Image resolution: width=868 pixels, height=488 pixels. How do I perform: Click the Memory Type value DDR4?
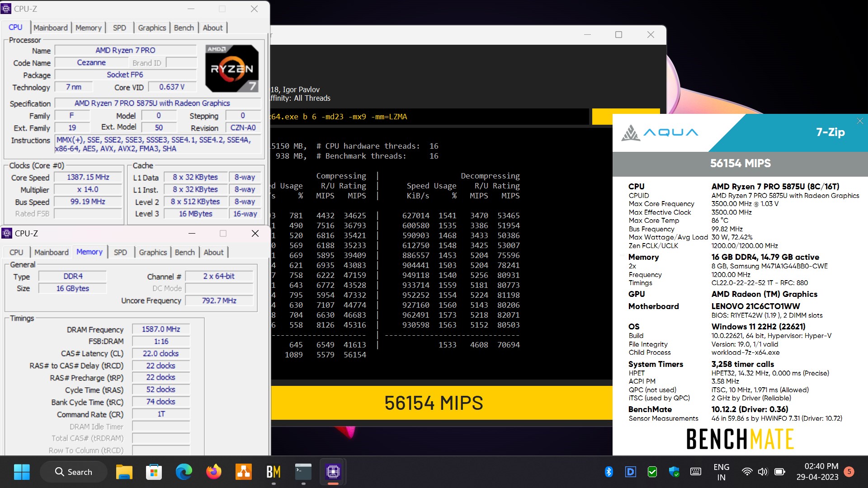pyautogui.click(x=73, y=276)
